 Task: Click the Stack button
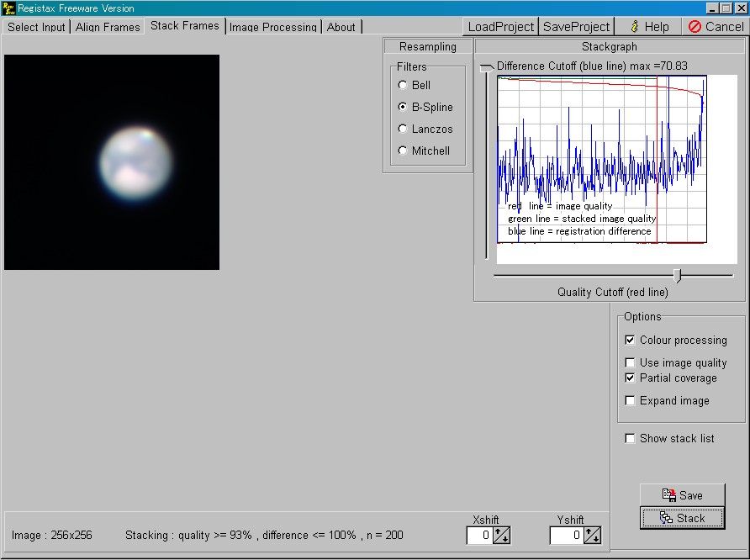click(x=682, y=518)
